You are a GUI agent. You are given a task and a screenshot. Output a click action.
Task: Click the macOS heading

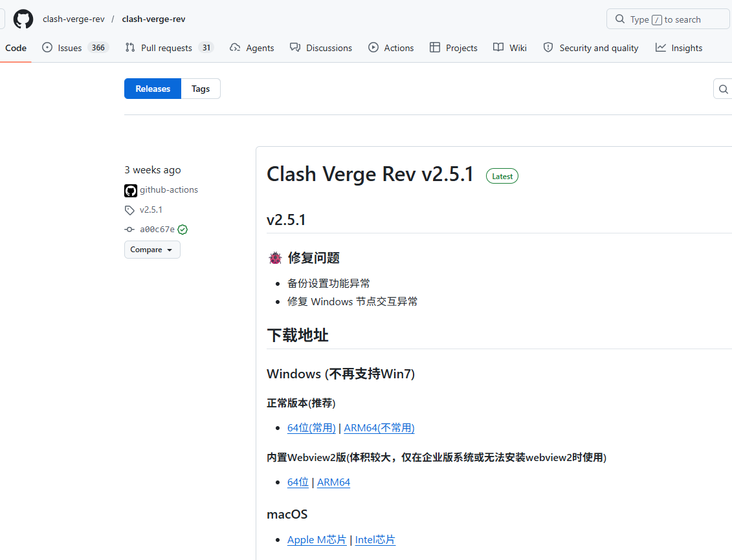(287, 514)
